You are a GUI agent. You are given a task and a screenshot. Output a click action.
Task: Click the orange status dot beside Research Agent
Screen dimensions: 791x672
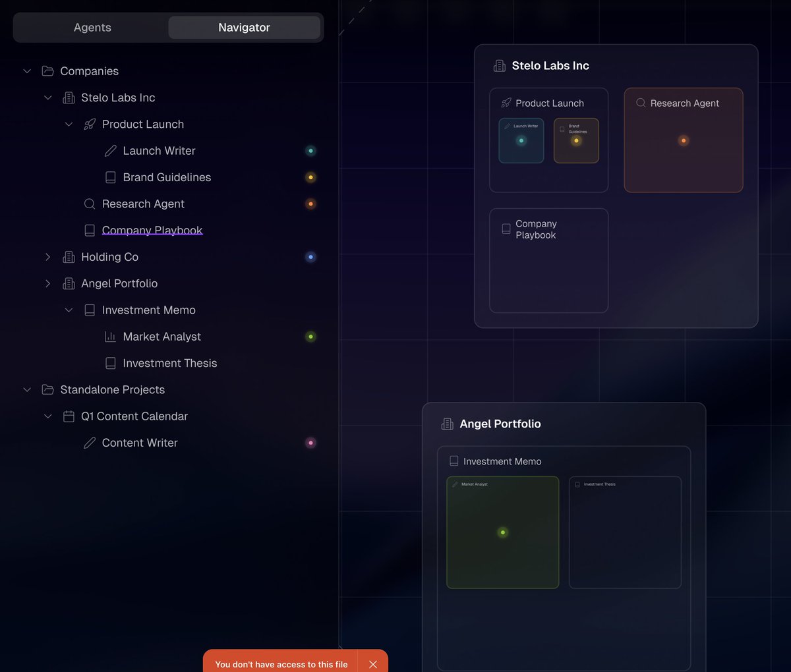click(310, 204)
